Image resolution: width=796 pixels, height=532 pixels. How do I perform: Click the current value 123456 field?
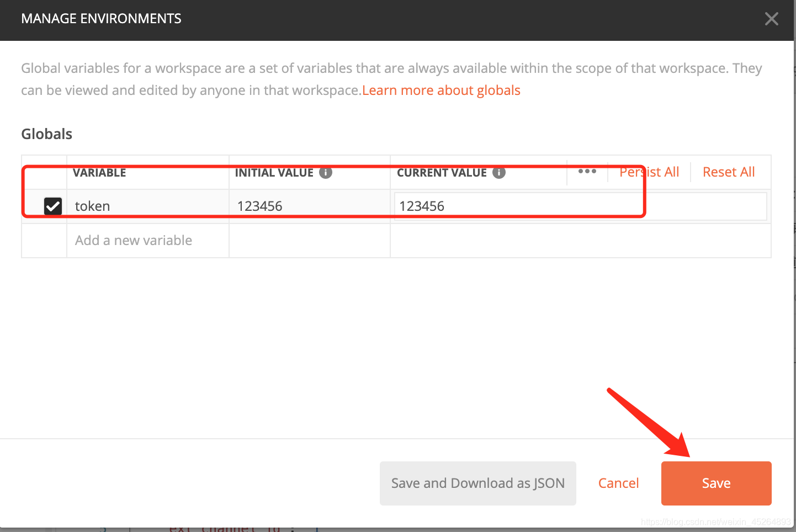point(580,206)
